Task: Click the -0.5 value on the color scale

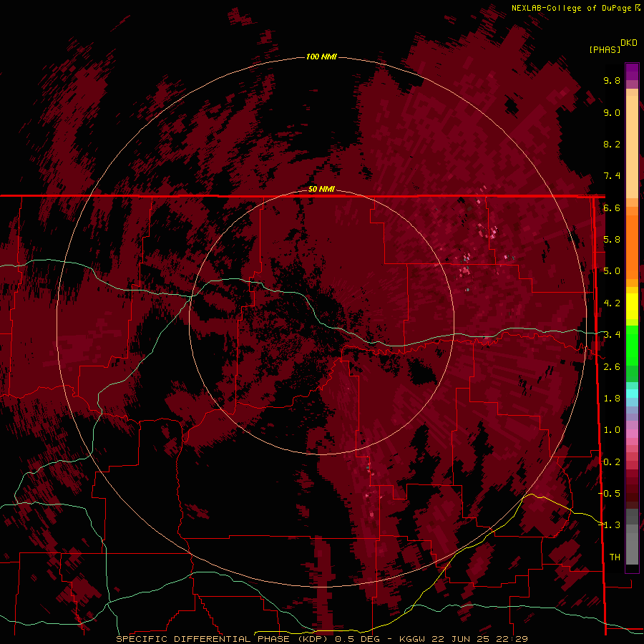Action: 609,493
